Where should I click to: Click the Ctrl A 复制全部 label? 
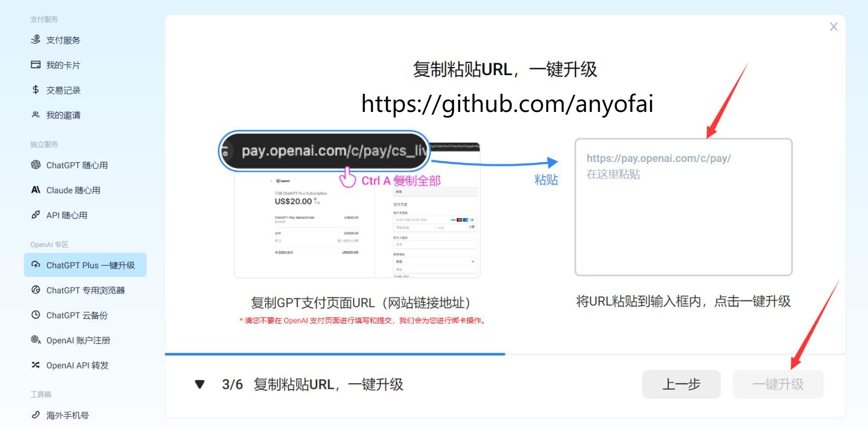point(401,180)
